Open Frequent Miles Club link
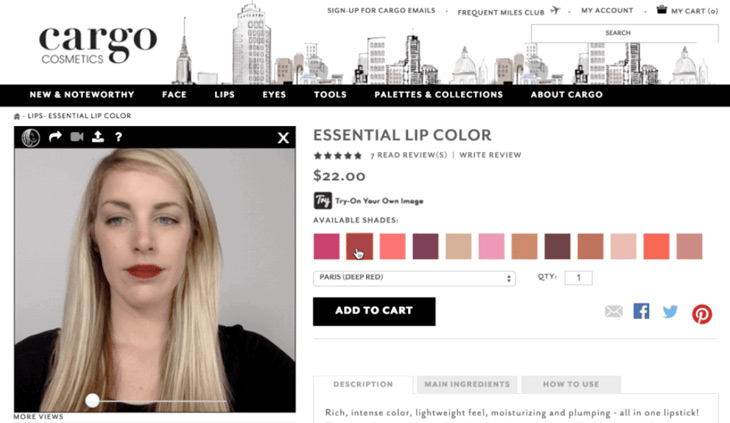 coord(500,13)
